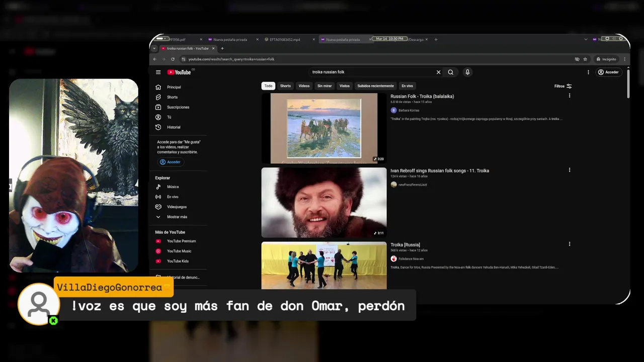Bookmark the page with the star icon
This screenshot has width=644, height=362.
[585, 59]
